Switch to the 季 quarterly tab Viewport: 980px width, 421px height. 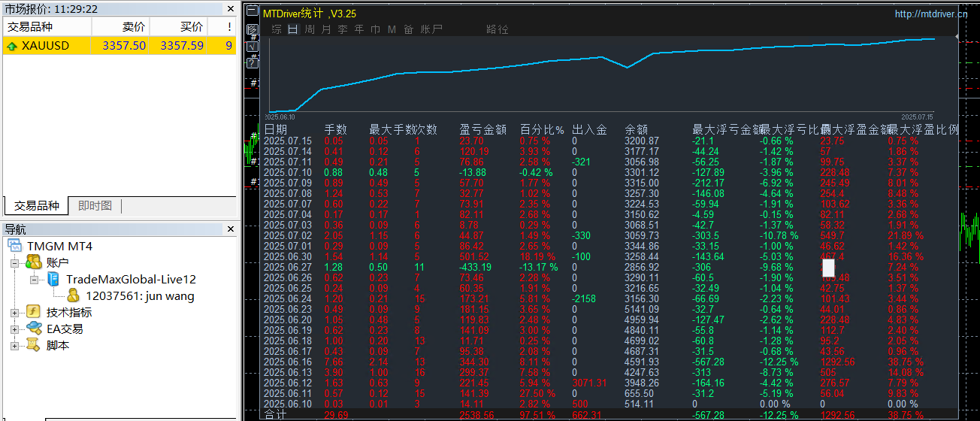(342, 29)
